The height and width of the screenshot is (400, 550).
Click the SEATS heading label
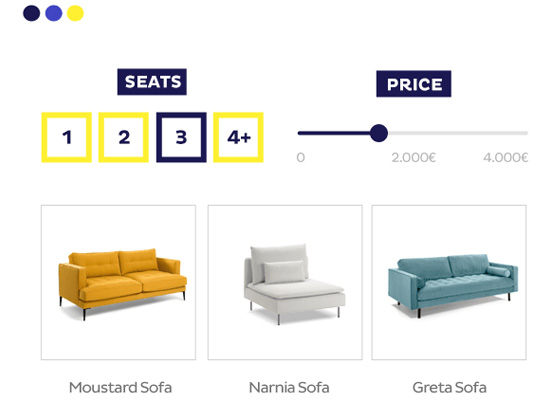point(152,82)
